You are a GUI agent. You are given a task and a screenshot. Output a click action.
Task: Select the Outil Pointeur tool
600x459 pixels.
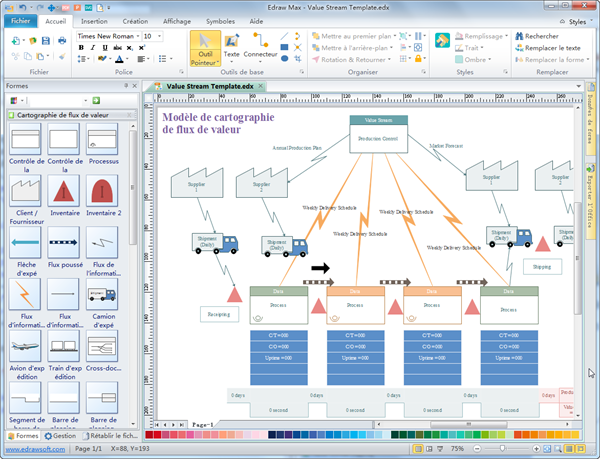tap(205, 49)
